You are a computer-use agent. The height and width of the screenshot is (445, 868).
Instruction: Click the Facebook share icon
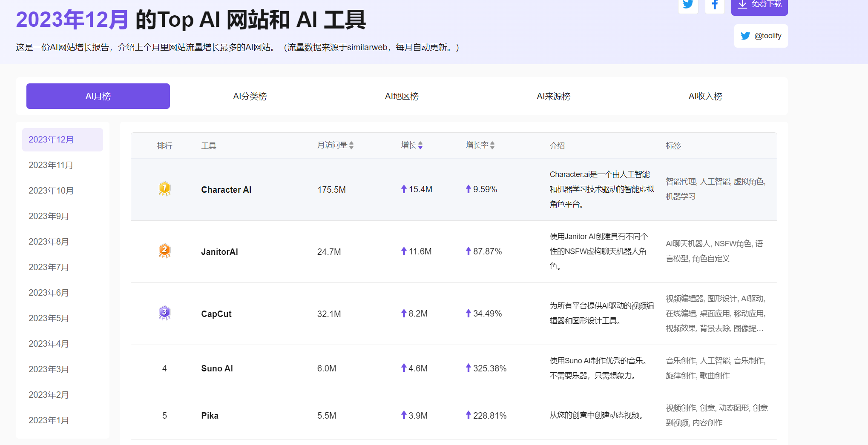[x=715, y=5]
